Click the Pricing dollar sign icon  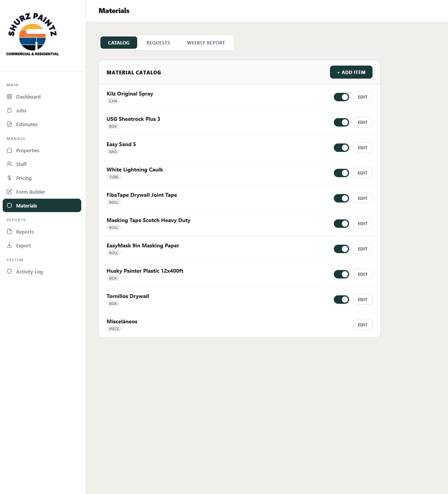click(x=10, y=178)
